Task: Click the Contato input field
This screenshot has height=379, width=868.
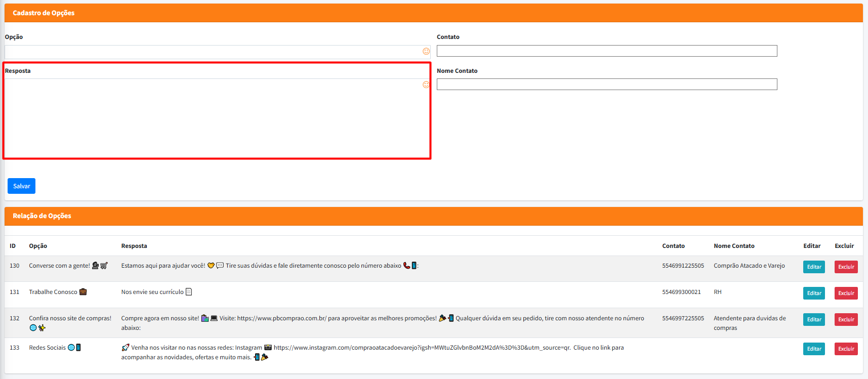Action: click(x=606, y=51)
